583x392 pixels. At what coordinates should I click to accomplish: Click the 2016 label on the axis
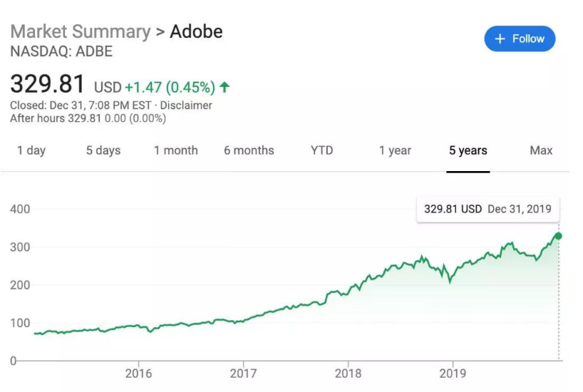[138, 373]
